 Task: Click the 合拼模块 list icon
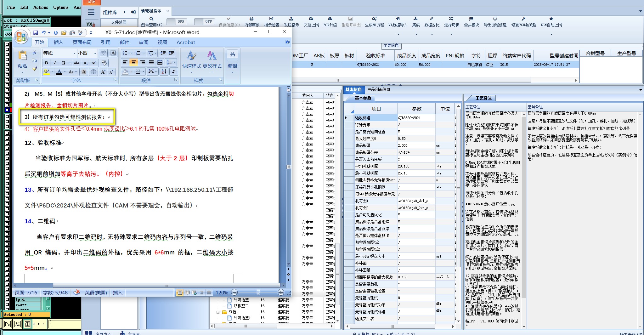471,19
